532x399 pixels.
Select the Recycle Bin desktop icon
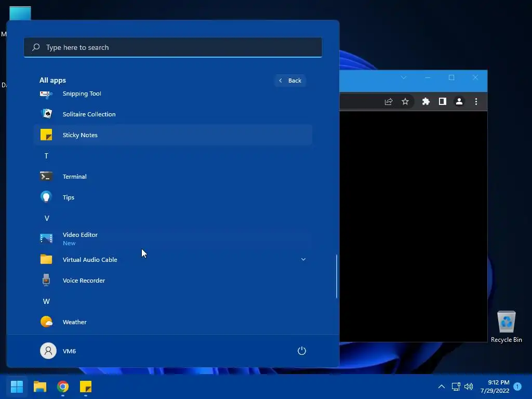click(506, 327)
